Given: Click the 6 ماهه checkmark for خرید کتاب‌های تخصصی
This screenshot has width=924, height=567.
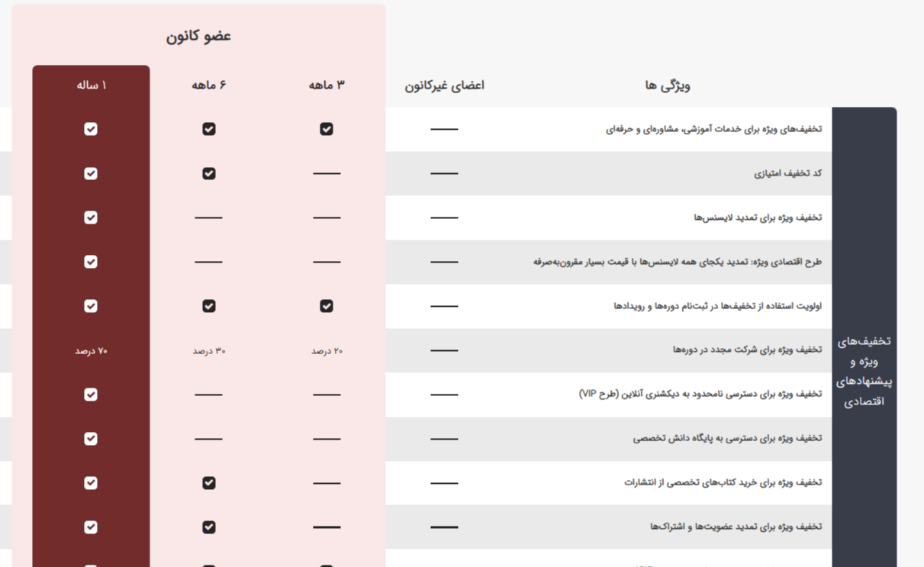Looking at the screenshot, I should (209, 483).
